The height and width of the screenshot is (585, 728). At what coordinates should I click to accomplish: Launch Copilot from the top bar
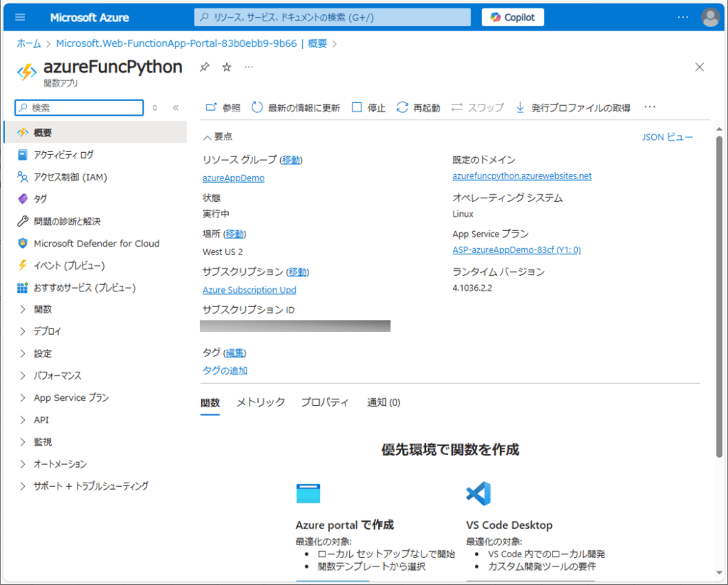(x=512, y=17)
